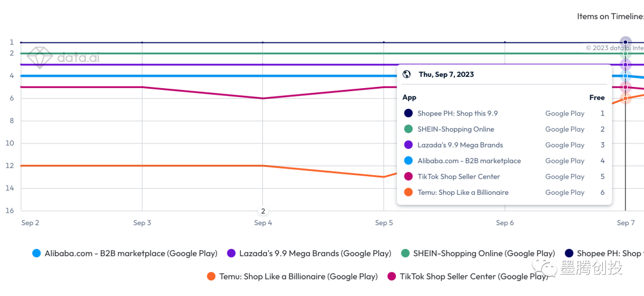644x296 pixels.
Task: Click the Shopee PH legend dot
Action: (569, 253)
